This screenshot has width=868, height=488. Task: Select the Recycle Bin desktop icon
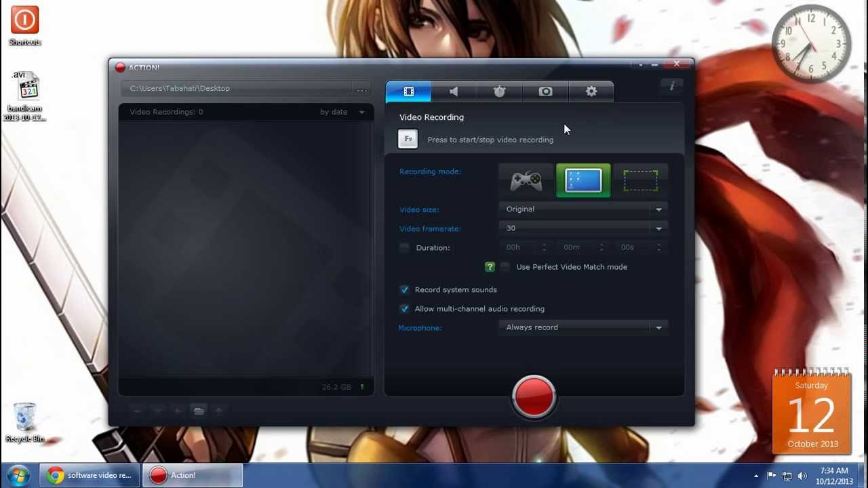pos(25,423)
